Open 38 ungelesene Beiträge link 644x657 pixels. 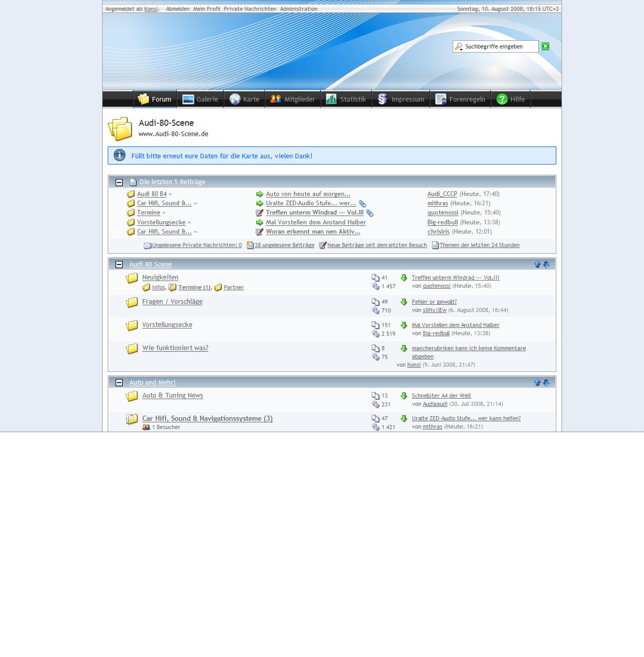[x=284, y=245]
